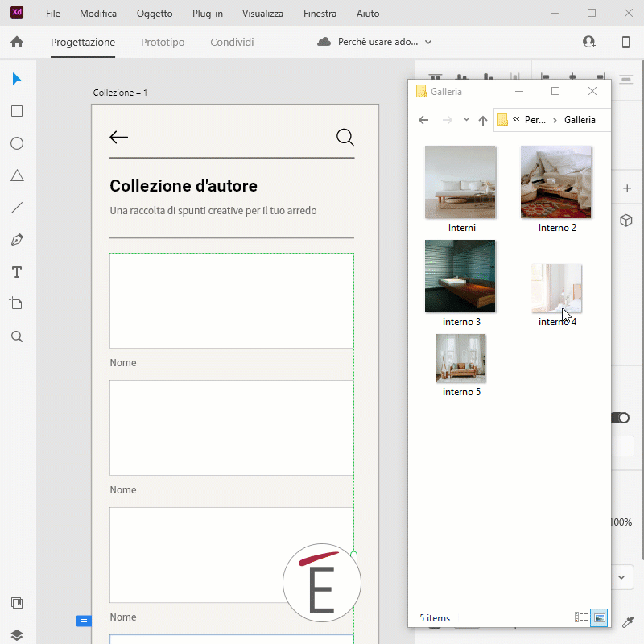Click the cloud document icon
This screenshot has width=644, height=644.
324,42
